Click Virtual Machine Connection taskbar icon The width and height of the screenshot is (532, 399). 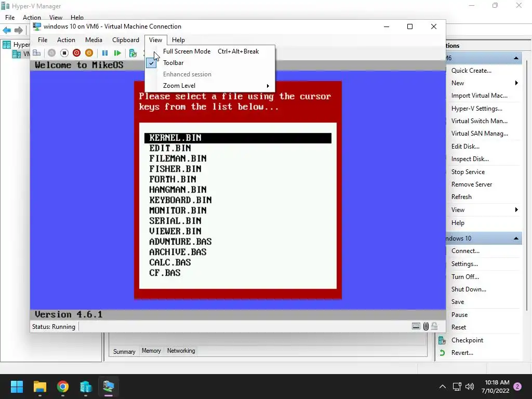coord(109,387)
